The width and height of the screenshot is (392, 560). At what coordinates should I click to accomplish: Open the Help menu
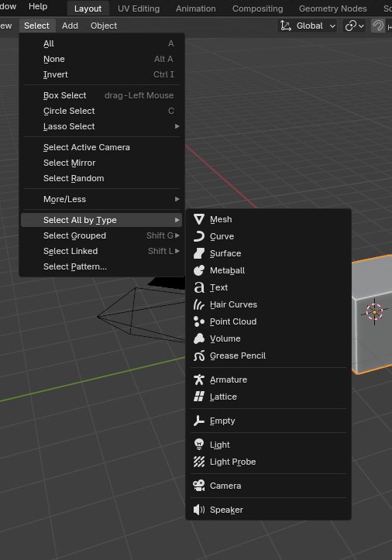coord(38,6)
